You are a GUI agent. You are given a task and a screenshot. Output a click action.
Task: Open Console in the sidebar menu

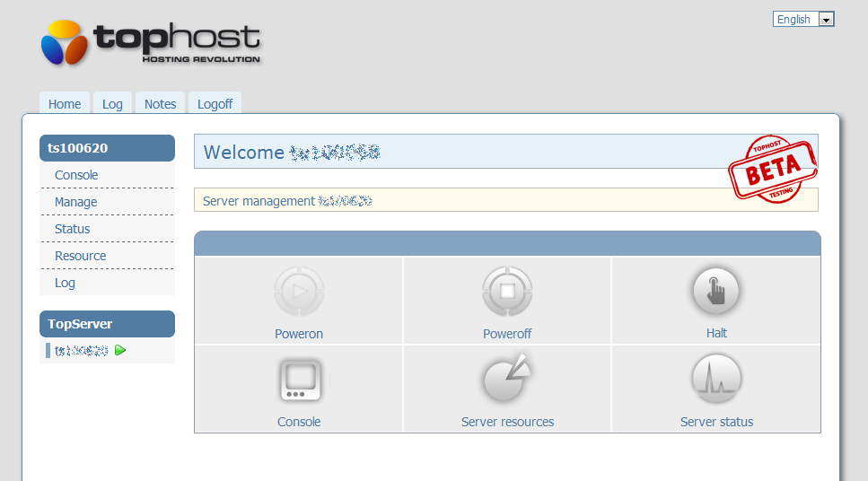pyautogui.click(x=75, y=175)
